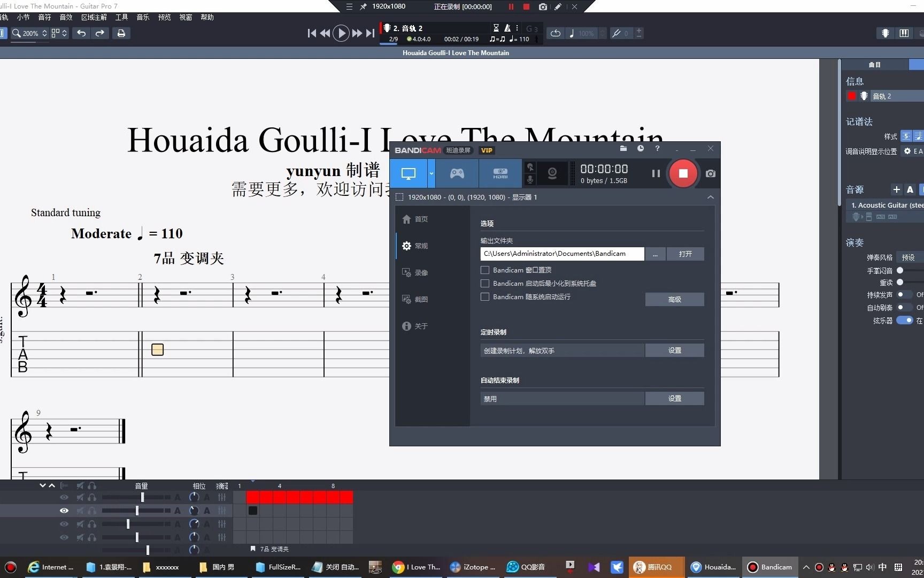Toggle the 弦乐器 switch in the inspector
Viewport: 924px width, 578px height.
905,320
